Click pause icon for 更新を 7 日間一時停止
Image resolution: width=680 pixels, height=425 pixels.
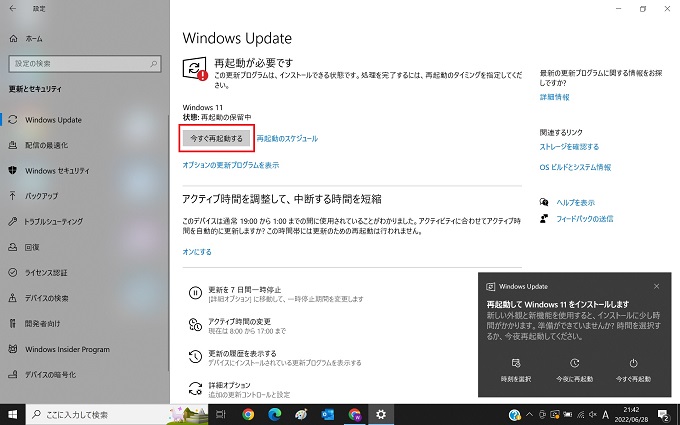(195, 293)
